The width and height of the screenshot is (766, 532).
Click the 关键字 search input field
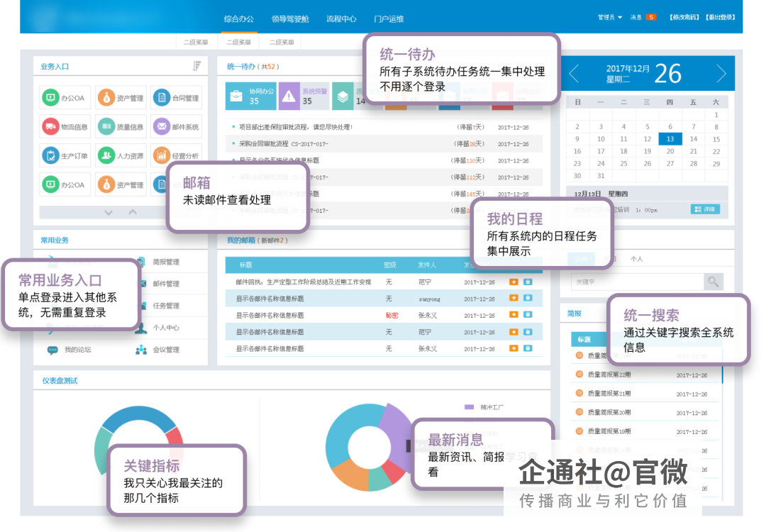click(637, 282)
